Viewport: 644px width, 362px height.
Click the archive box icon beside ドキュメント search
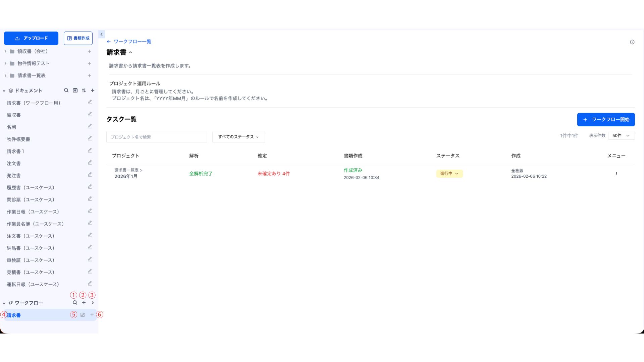tap(75, 90)
